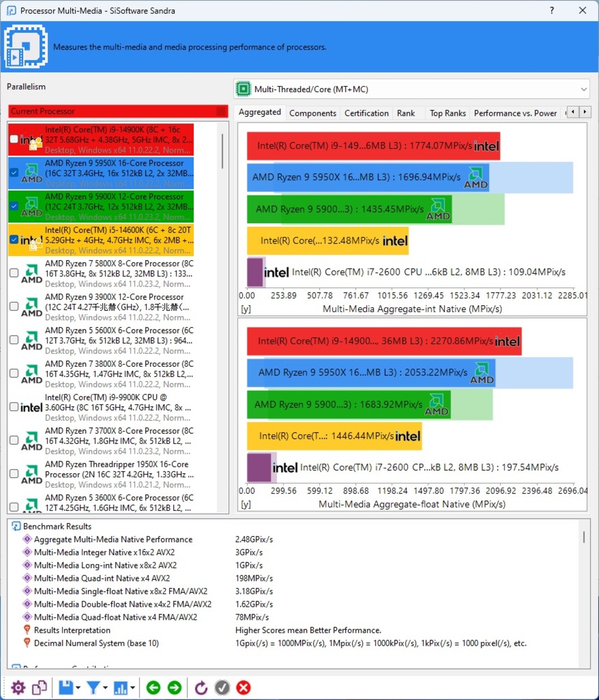Click the red X cancel icon

click(x=243, y=687)
